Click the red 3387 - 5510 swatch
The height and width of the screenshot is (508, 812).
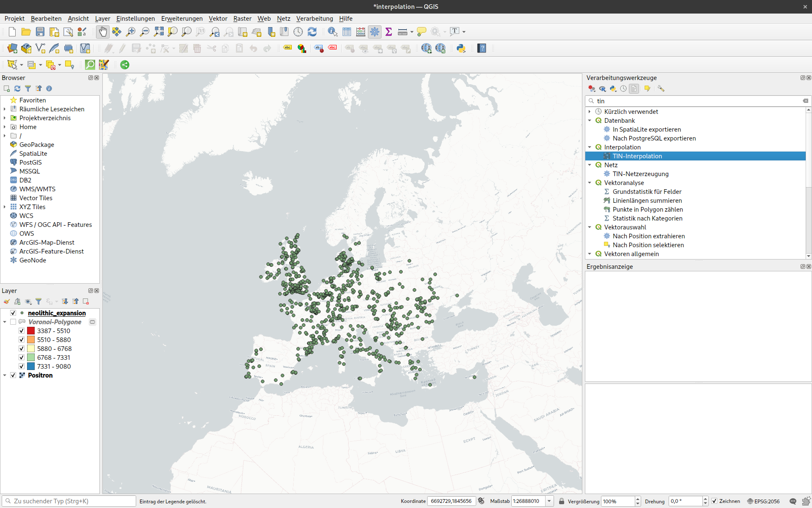point(31,331)
